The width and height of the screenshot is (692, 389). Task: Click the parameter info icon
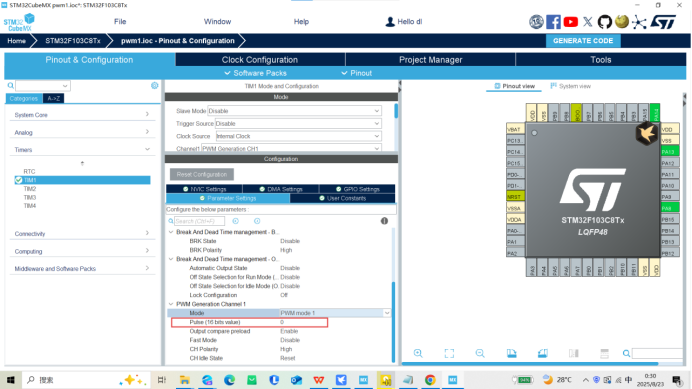[384, 221]
